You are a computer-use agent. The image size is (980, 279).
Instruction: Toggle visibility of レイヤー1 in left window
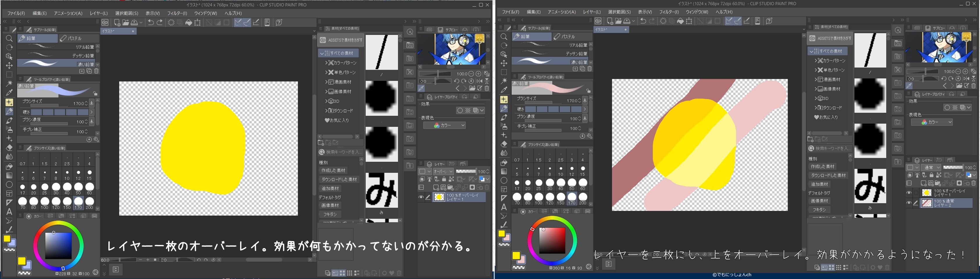(421, 197)
